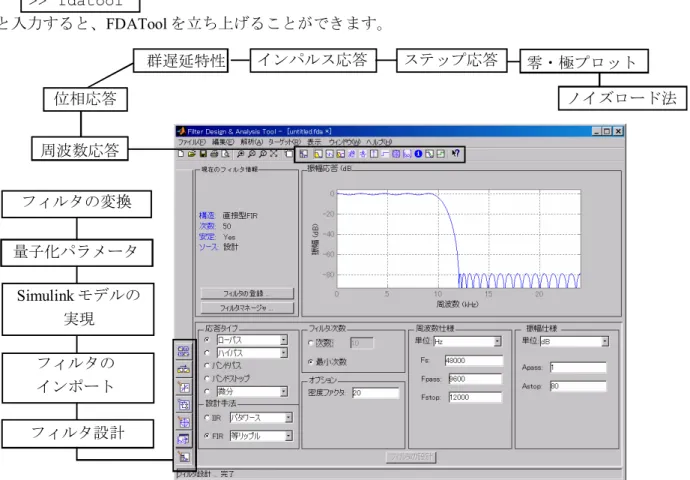Screen dimensions: 690x480
Task: Open the frequency units Hz dropdown
Action: coord(498,341)
